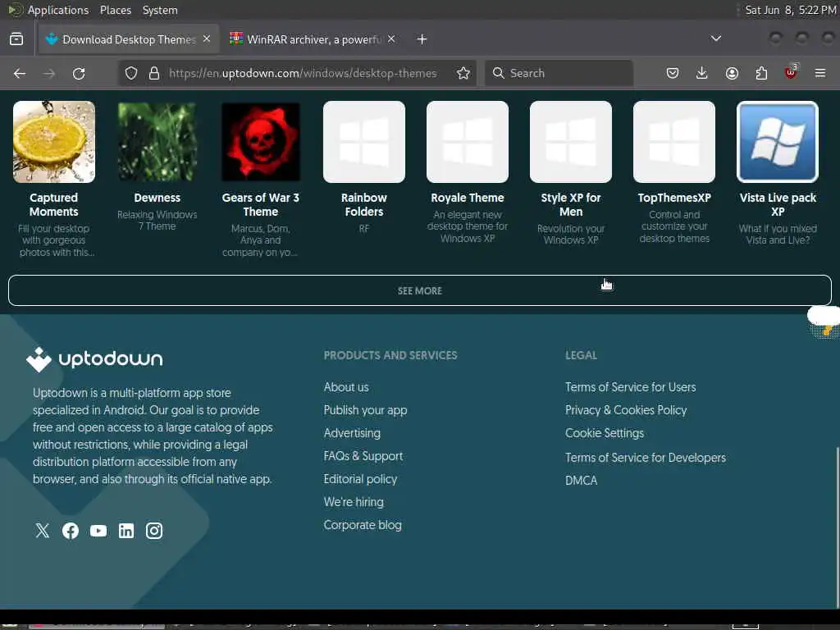840x630 pixels.
Task: Open the Rainbow Folders placeholder thumbnail
Action: click(x=364, y=142)
